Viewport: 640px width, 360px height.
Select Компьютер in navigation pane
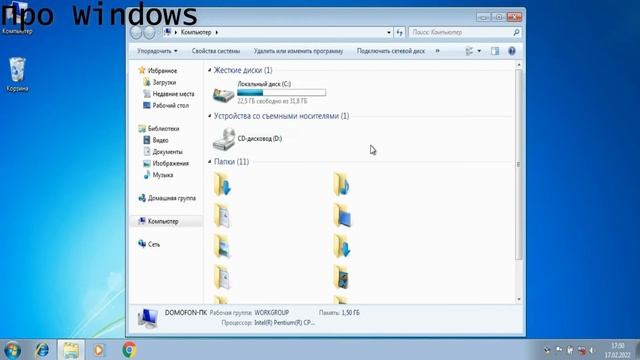166,221
